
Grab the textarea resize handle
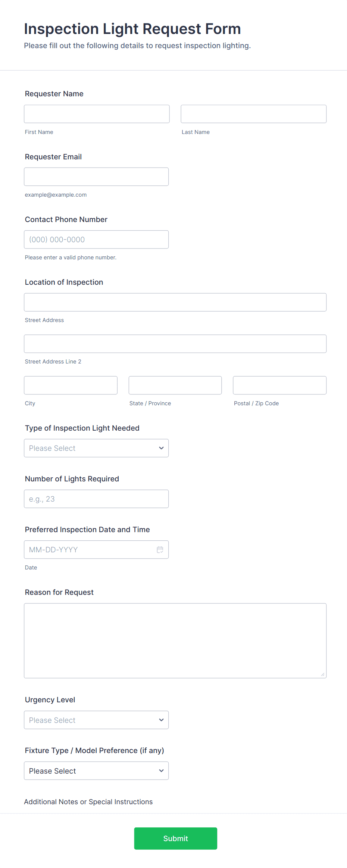(x=323, y=674)
